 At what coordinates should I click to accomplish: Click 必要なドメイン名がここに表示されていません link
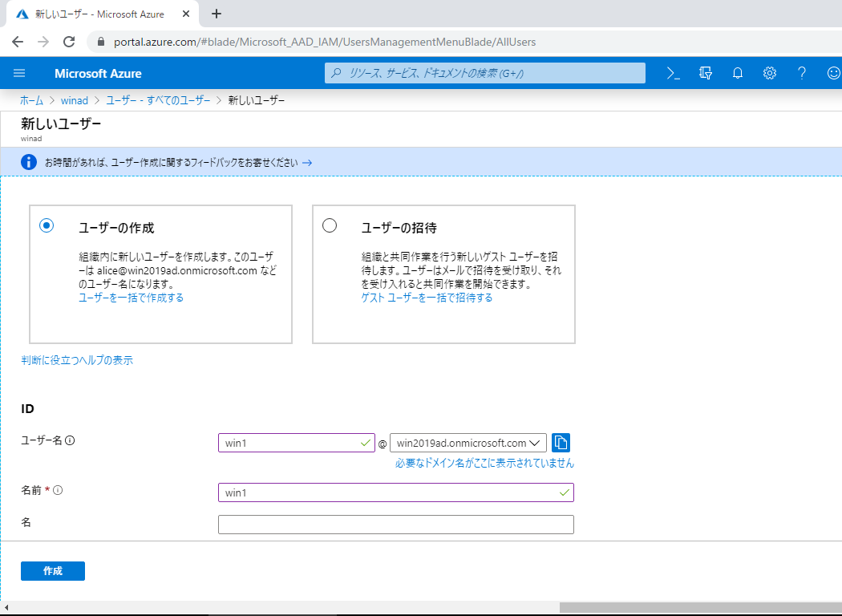click(x=484, y=463)
